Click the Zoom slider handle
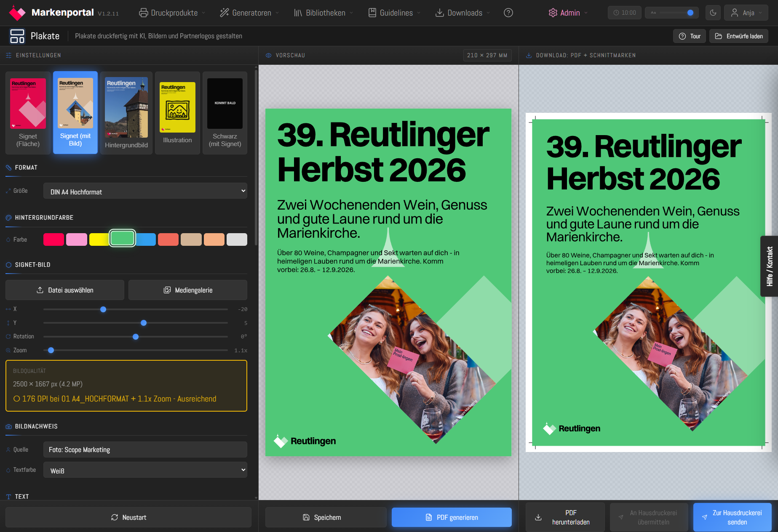The image size is (778, 532). pos(51,350)
